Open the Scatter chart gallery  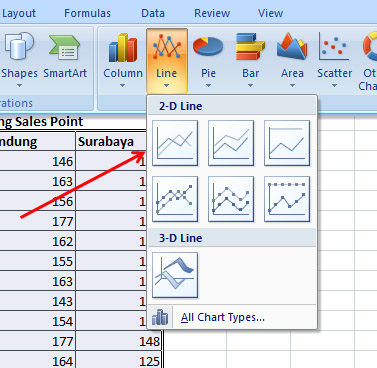pos(334,61)
